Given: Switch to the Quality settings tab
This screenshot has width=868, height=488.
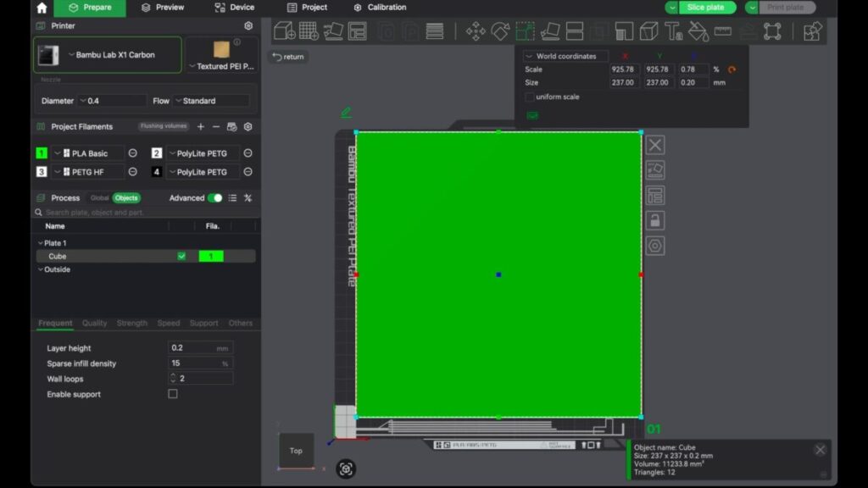Looking at the screenshot, I should point(94,323).
